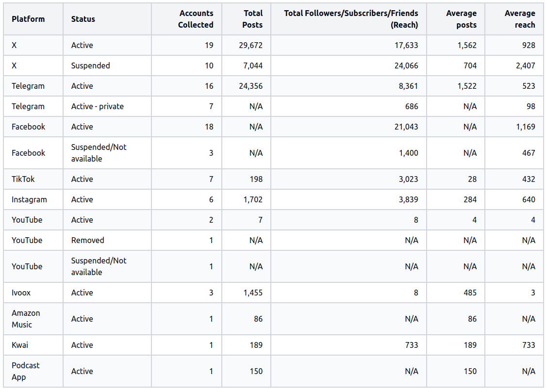Click the average posts value "28"

coord(472,179)
